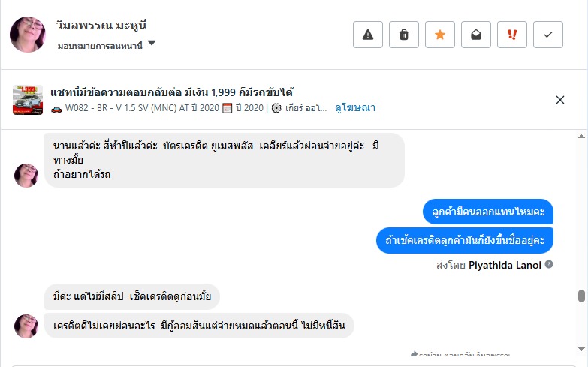
Task: Mark conversation unread with envelope icon
Action: coord(476,35)
